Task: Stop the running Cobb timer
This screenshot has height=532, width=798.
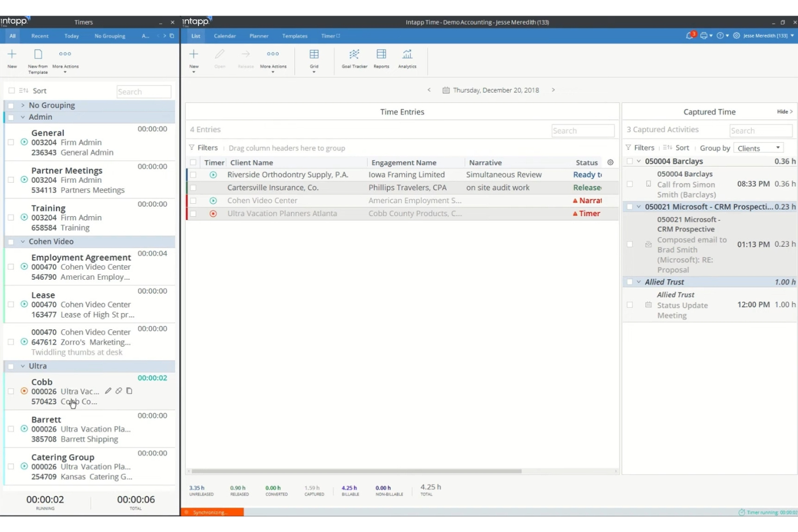Action: [24, 391]
